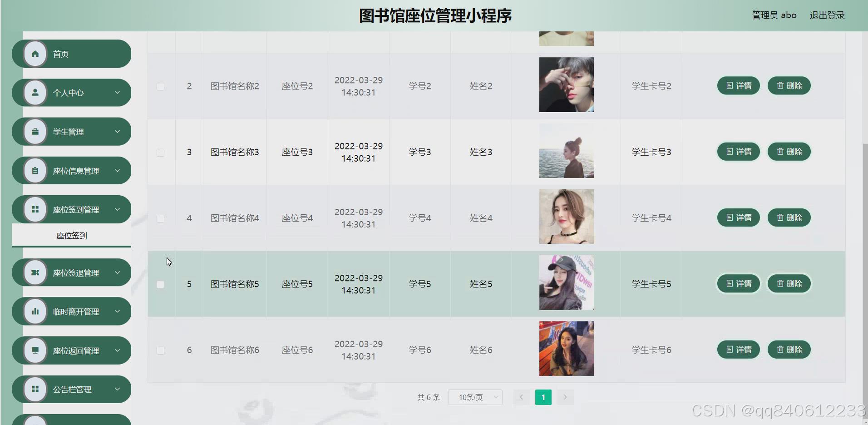Open 详情 for row 5

coord(739,283)
